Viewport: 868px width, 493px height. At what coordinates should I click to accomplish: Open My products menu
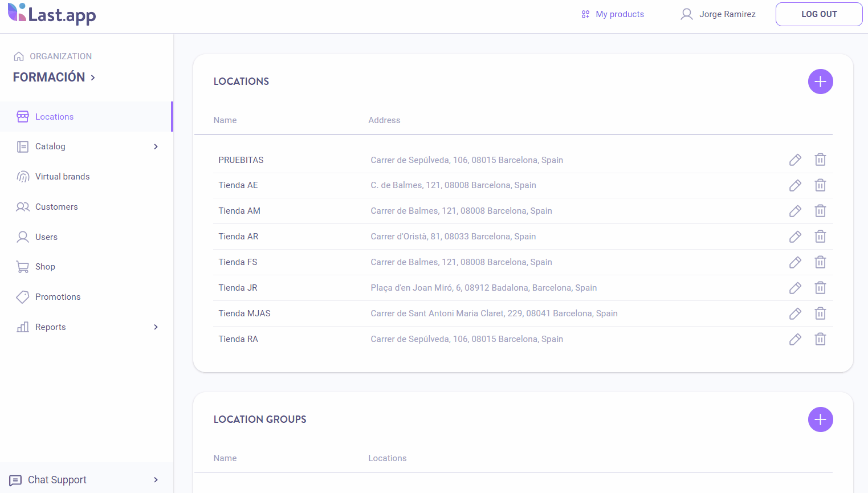tap(612, 14)
